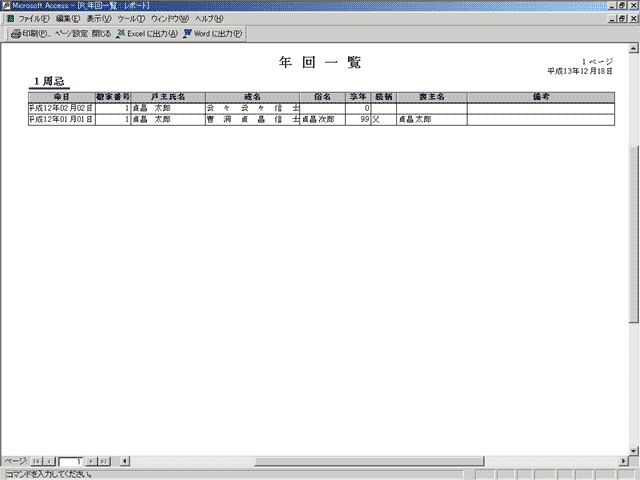Jump to last page navigation arrow
Viewport: 640px width, 480px height.
tap(104, 461)
